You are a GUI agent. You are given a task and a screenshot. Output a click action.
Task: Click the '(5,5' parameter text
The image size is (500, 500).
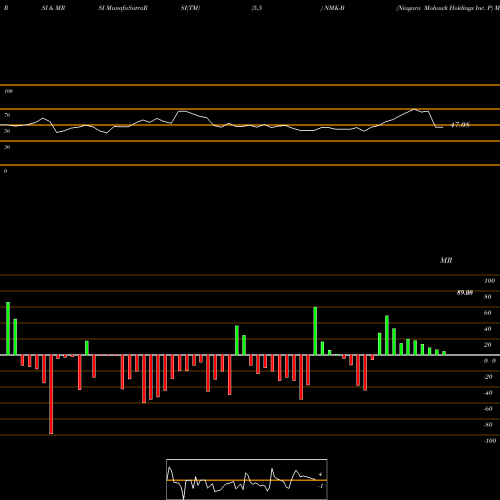point(257,8)
